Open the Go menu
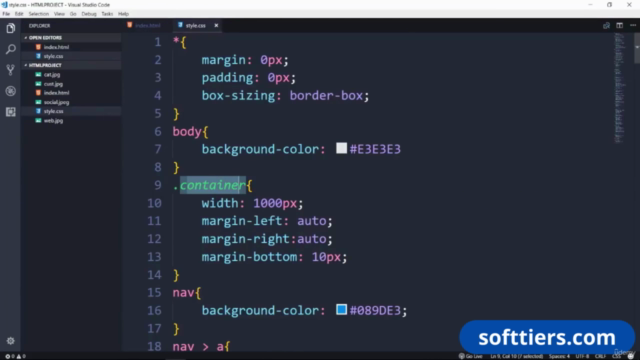 pyautogui.click(x=73, y=14)
